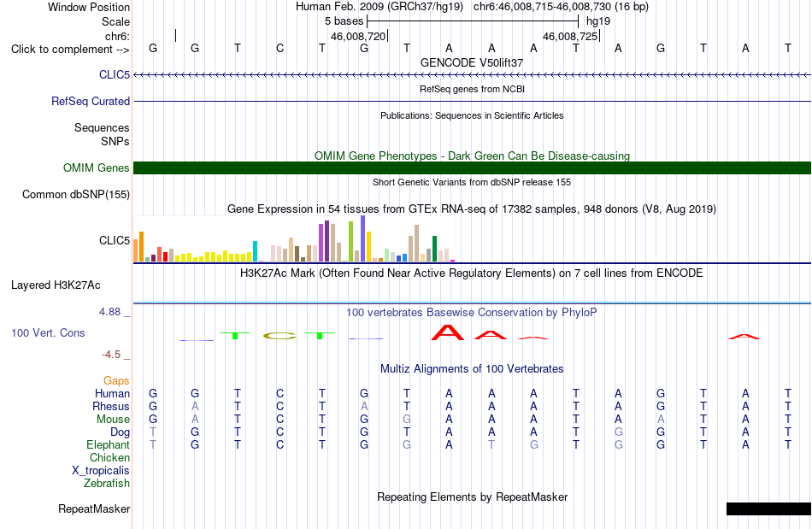Screen dimensions: 812x529
Task: Click the lime green GTEx expression bar
Action: coord(350,242)
